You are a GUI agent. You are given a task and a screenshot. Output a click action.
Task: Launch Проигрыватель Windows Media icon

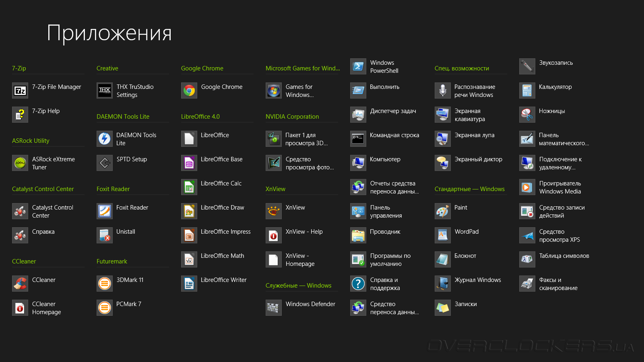pyautogui.click(x=527, y=187)
